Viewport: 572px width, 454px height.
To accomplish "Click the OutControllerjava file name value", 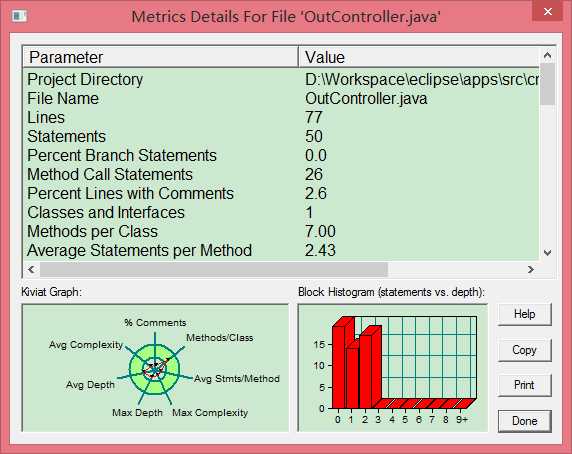I will (x=366, y=98).
